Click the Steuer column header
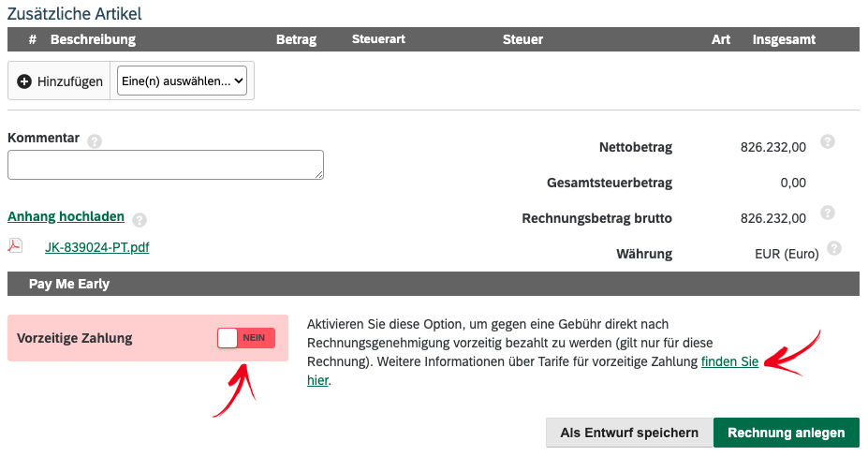 (522, 40)
